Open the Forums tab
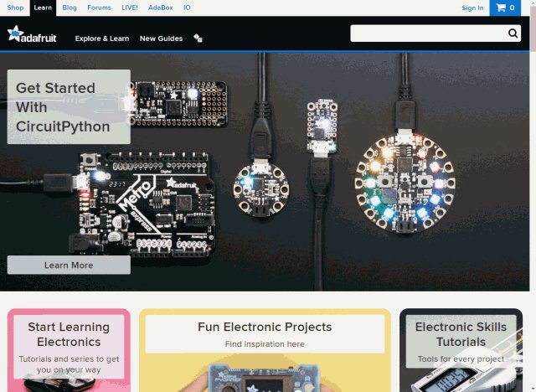Screen dimensions: 536x392 (x=99, y=8)
